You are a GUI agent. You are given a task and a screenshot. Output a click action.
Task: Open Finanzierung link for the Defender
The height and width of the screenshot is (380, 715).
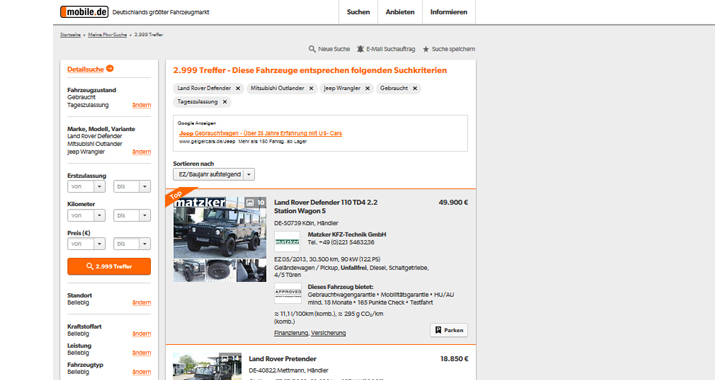click(x=291, y=333)
